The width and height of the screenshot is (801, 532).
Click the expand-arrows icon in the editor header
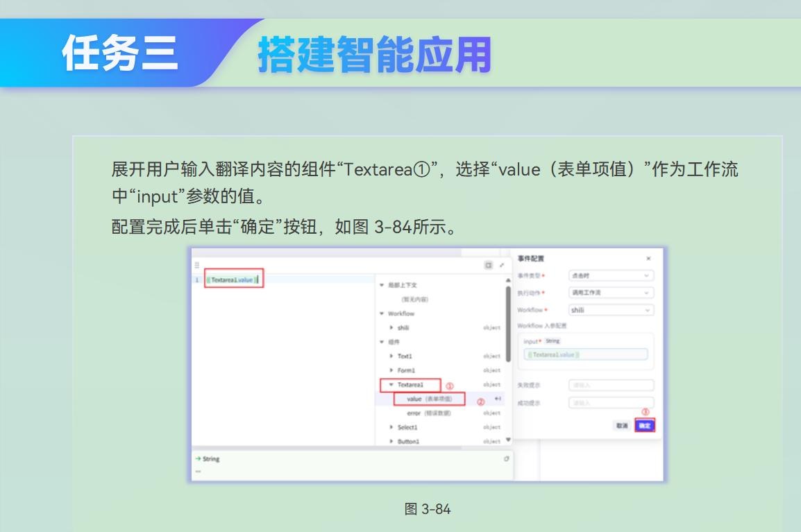[x=502, y=265]
